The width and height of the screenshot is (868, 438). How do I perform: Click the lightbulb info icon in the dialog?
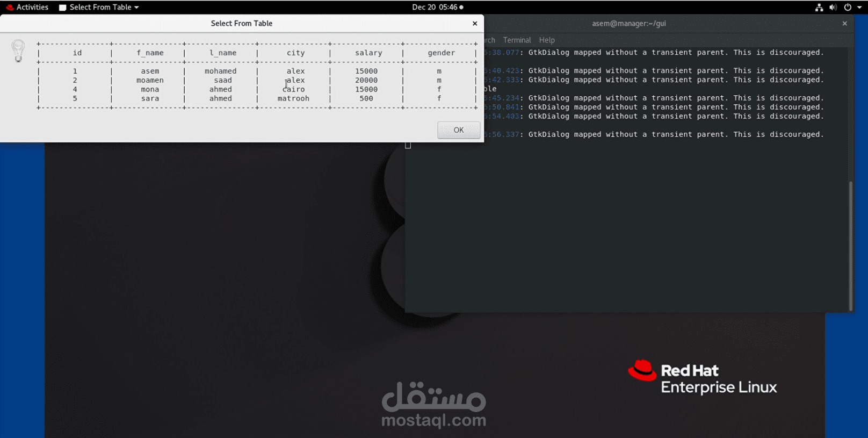(x=18, y=51)
